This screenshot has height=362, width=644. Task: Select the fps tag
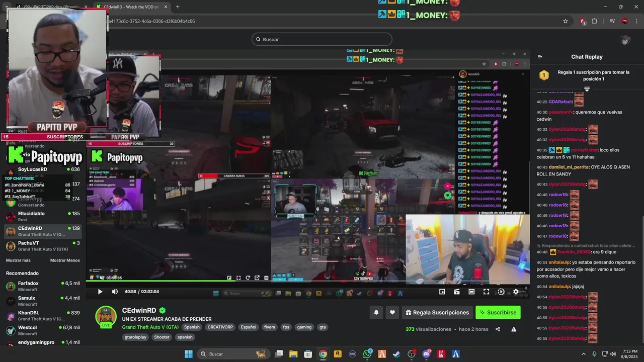point(286,327)
